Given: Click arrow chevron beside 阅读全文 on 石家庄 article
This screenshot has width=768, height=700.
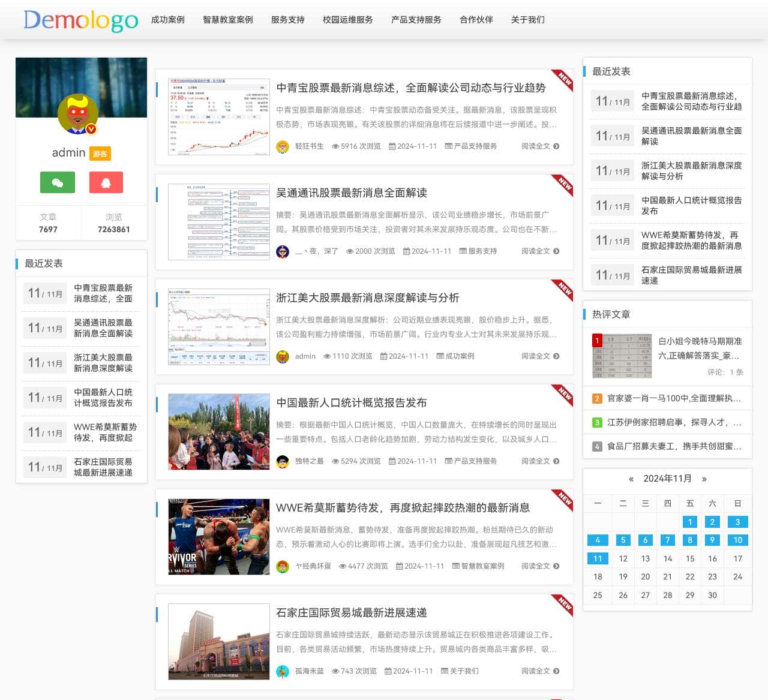Looking at the screenshot, I should tap(557, 671).
